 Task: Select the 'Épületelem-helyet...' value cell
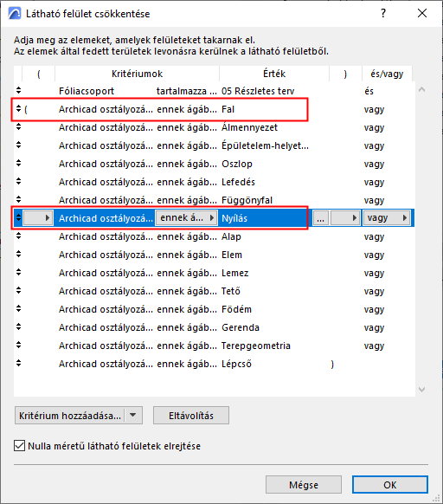click(265, 145)
